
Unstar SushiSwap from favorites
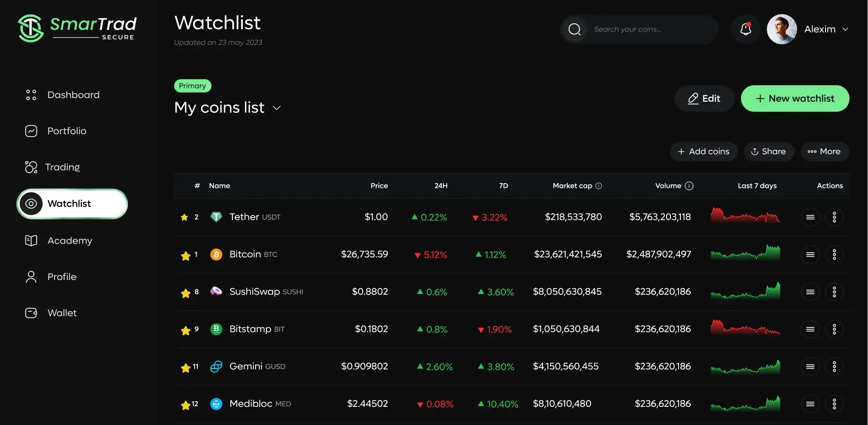(185, 294)
